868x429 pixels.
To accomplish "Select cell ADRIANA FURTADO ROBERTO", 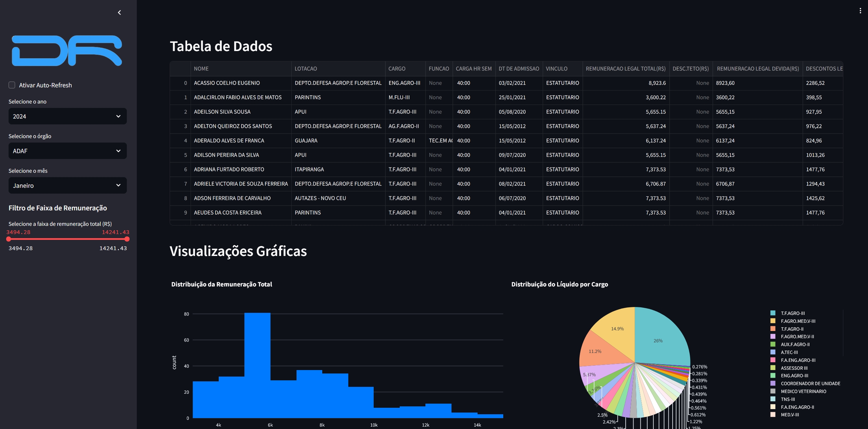I will pos(241,169).
